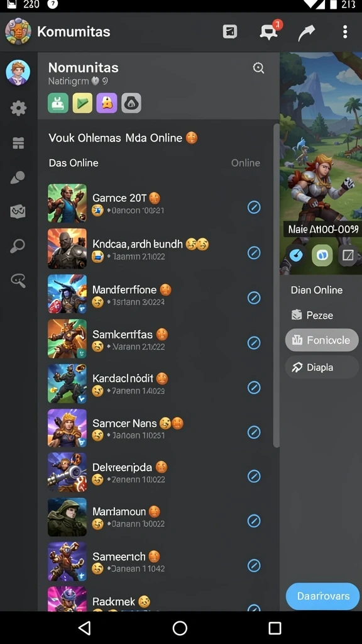Open chat notifications with red badge

pyautogui.click(x=270, y=31)
